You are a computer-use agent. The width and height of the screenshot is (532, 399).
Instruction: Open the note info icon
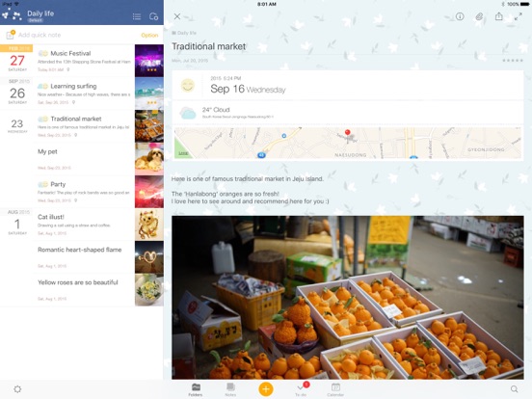460,16
